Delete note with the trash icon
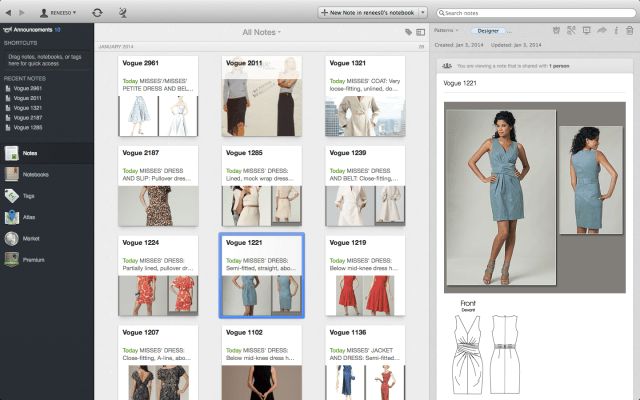 tap(629, 30)
